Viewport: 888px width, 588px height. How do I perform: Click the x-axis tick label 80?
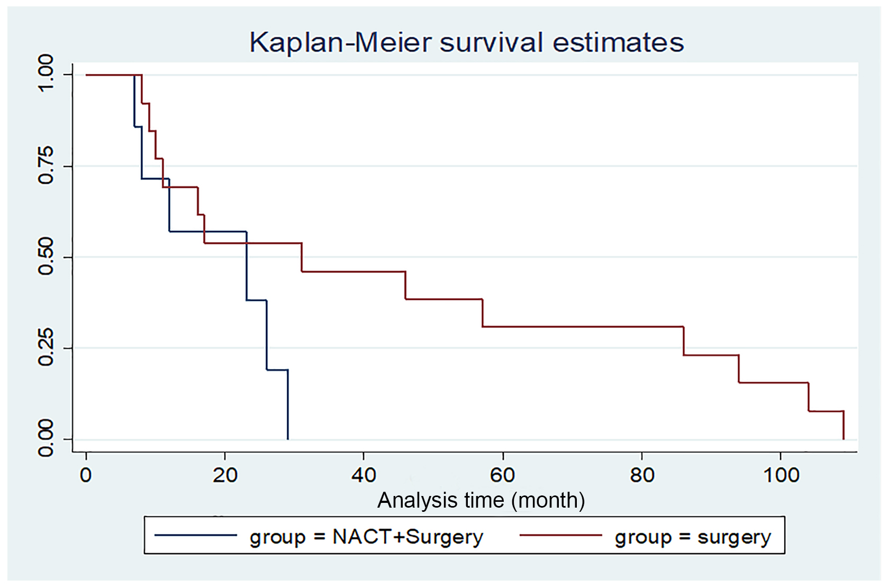point(641,475)
